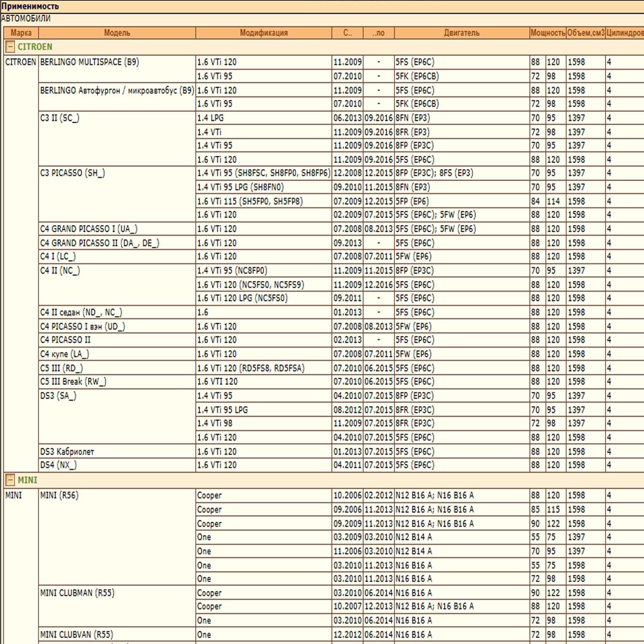
Task: Select the BERLINGO MULTISPACE (B9) model cell
Action: [89, 62]
